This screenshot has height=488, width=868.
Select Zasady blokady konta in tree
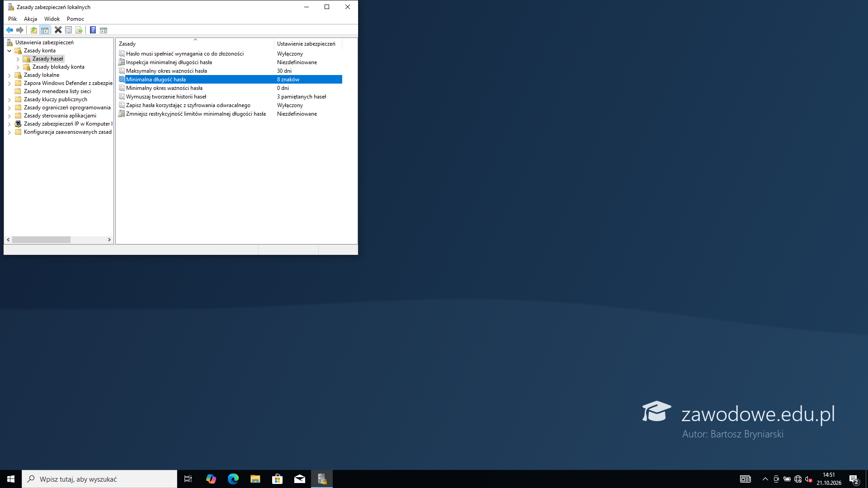tap(58, 67)
